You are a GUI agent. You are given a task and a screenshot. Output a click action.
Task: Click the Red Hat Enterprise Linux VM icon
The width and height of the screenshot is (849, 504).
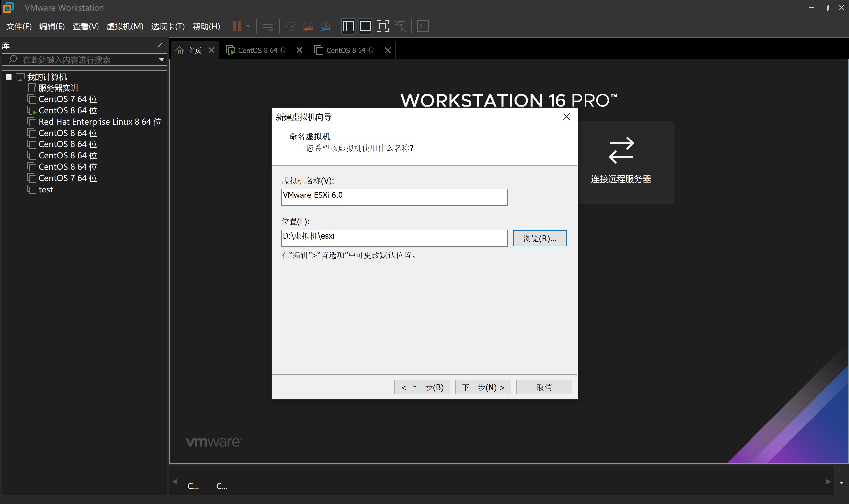32,122
